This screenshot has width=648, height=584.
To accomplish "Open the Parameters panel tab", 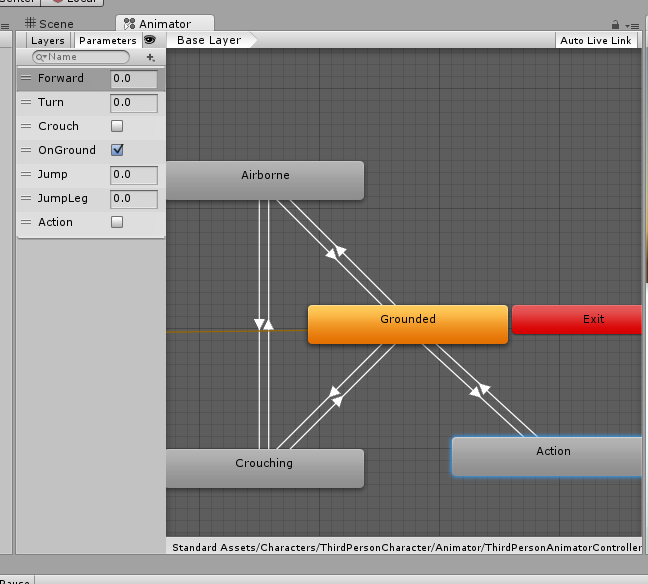I will (x=107, y=41).
